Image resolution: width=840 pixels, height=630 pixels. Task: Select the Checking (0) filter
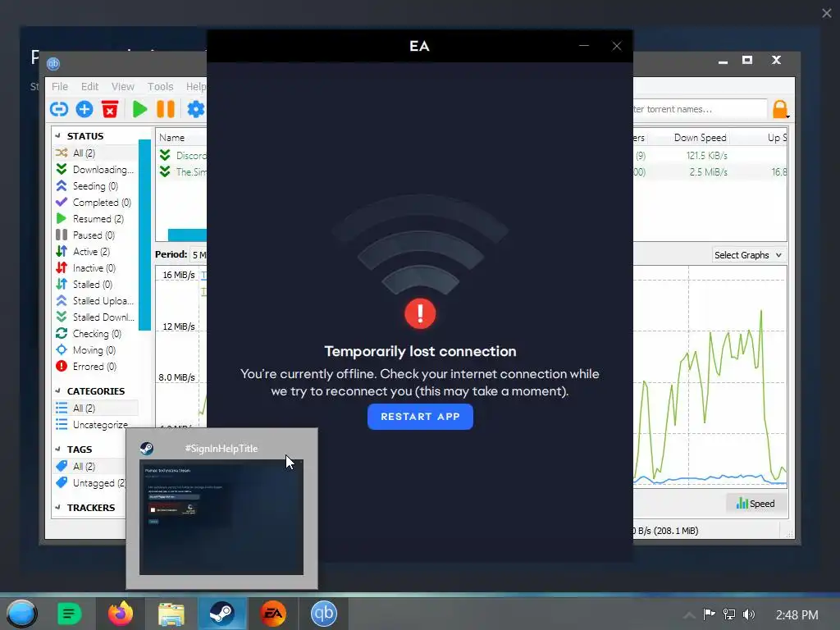(95, 334)
